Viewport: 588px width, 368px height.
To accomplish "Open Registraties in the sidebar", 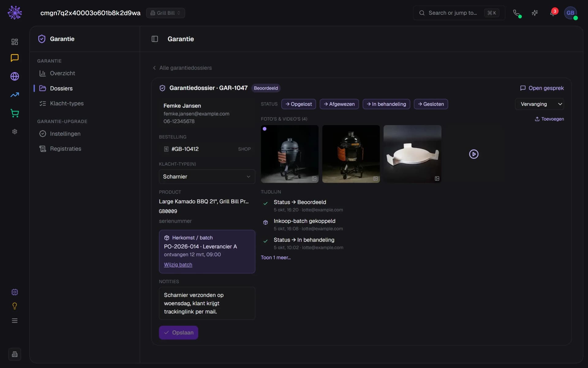I will [85, 149].
